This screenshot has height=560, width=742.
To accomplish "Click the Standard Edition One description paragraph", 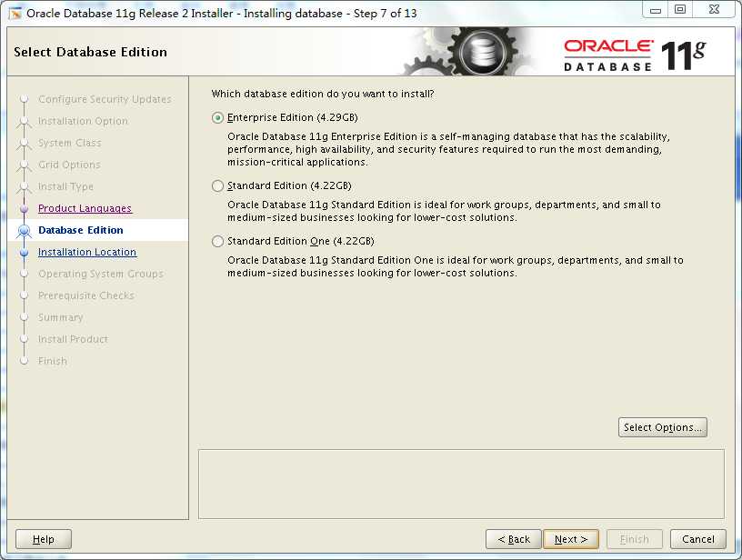I will click(456, 266).
